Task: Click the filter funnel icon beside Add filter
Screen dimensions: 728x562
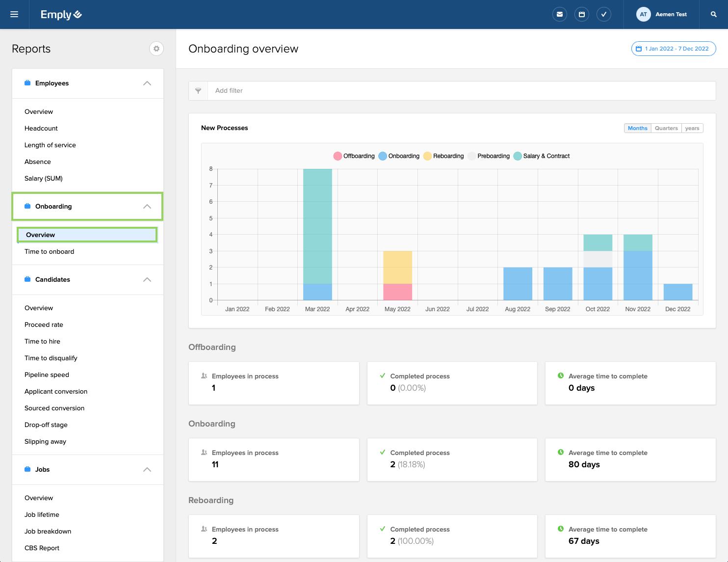Action: [x=198, y=91]
